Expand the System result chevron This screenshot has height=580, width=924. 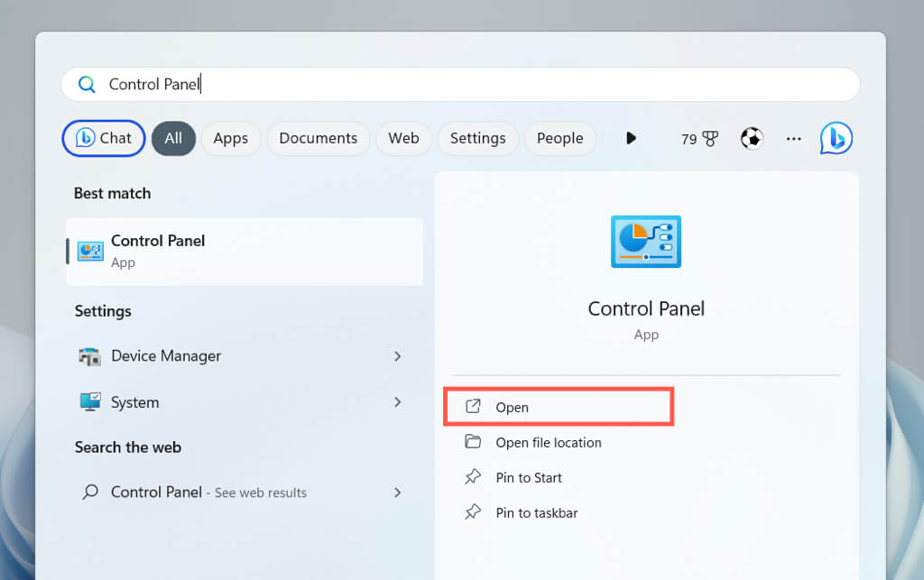point(398,402)
